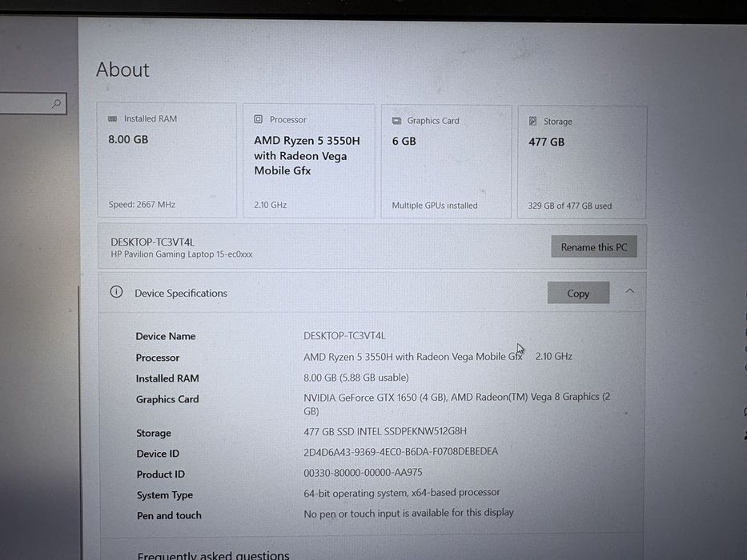Click the Device ID label
This screenshot has width=747, height=560.
coord(158,454)
